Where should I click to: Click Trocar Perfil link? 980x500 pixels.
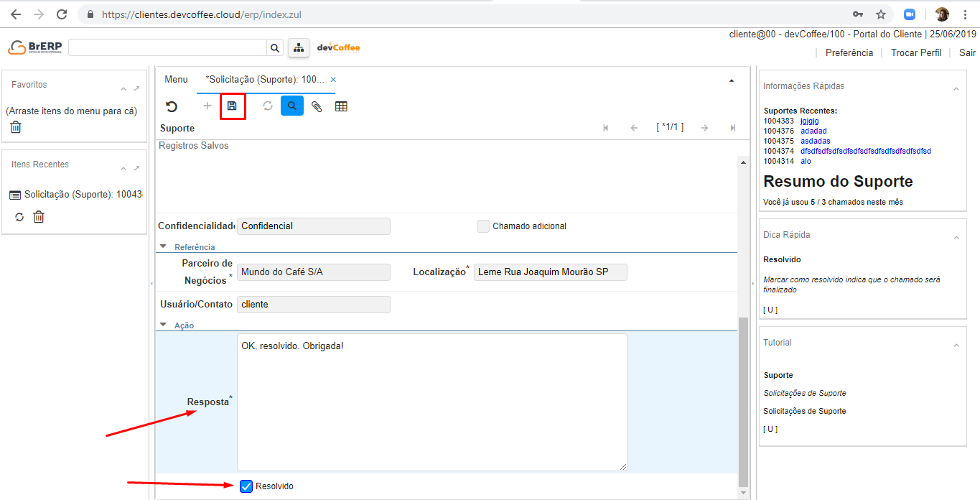915,52
